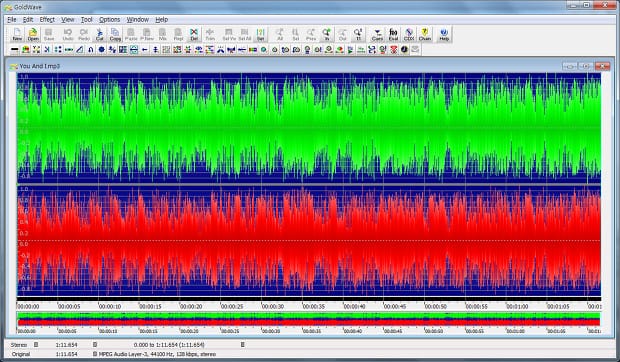
Task: Open the Expression Evaluator (Eval) icon
Action: [393, 34]
